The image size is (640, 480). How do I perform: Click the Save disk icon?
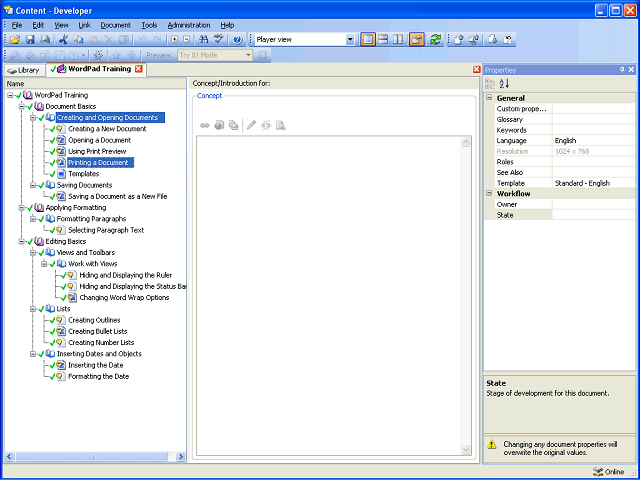[30, 40]
